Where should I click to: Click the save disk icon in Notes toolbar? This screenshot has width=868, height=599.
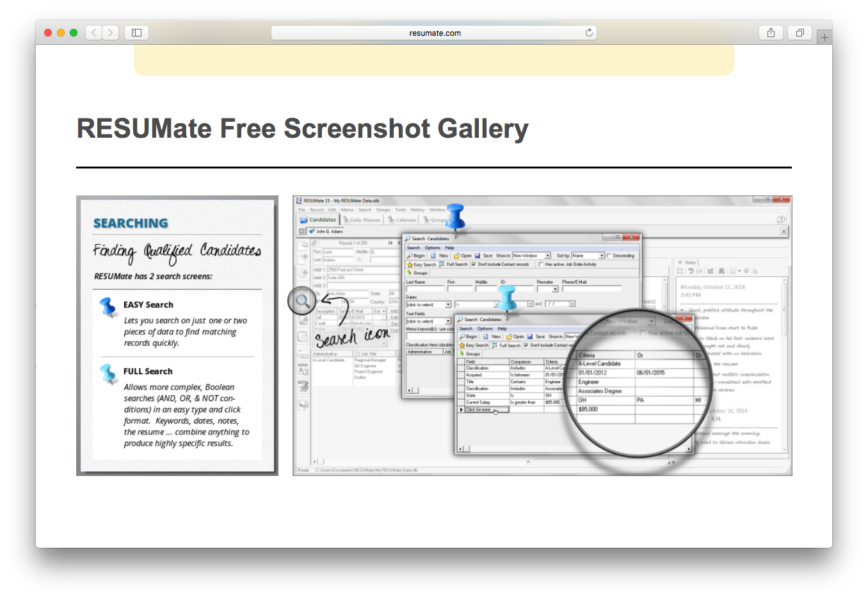click(711, 271)
